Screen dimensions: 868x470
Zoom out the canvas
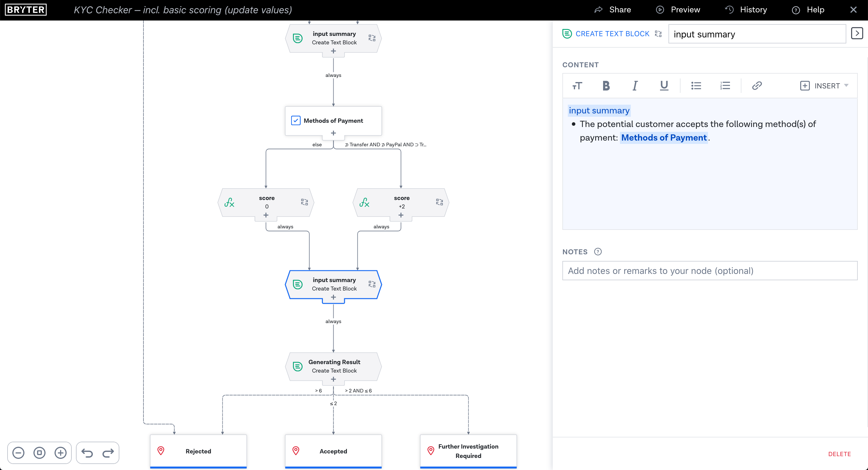tap(18, 453)
